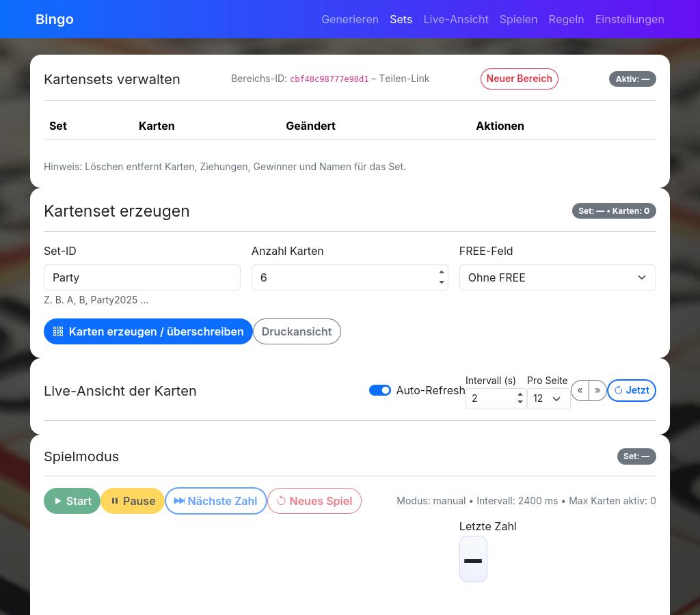Refresh live view with Jetzt button
Viewport: 700px width, 615px height.
click(631, 390)
